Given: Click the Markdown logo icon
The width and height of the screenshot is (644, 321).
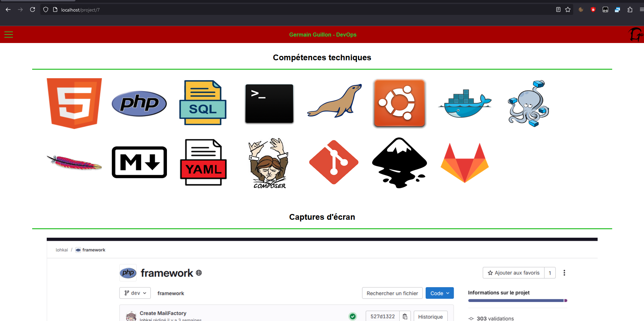Looking at the screenshot, I should point(139,162).
